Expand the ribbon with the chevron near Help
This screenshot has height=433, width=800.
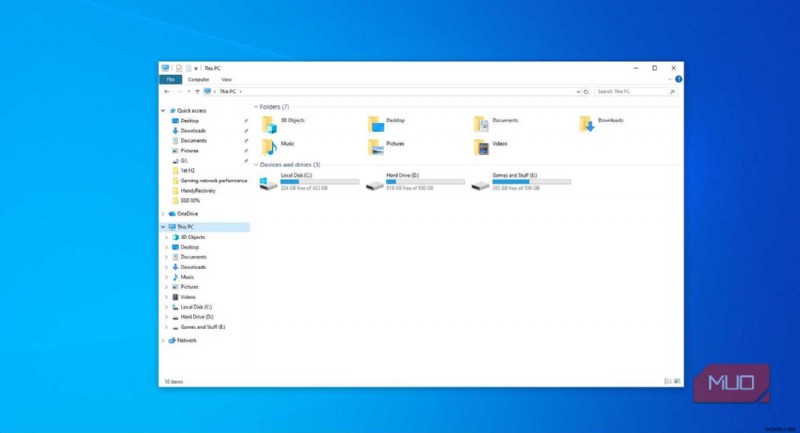coord(669,80)
